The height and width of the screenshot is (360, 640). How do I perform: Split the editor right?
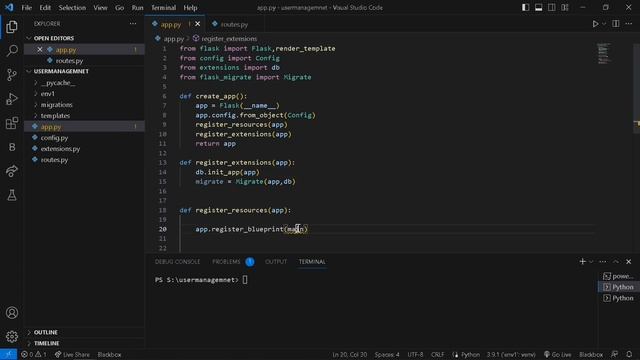tap(616, 24)
